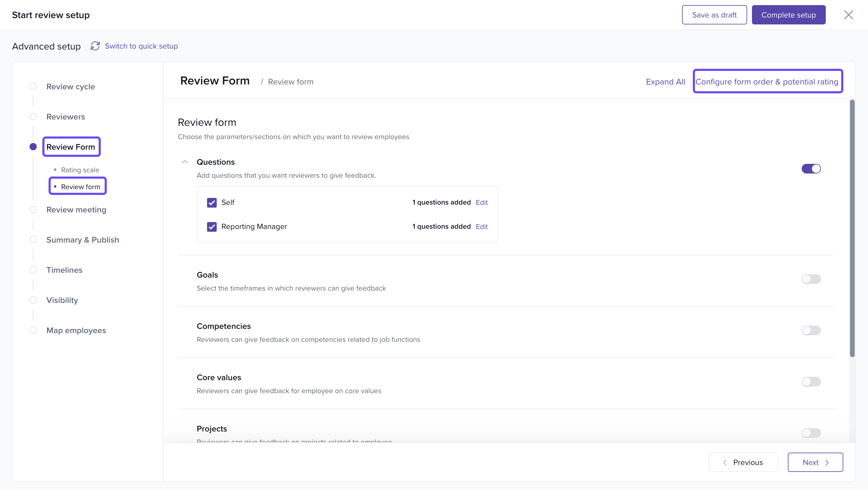
Task: Open the Review meeting step
Action: [x=76, y=209]
